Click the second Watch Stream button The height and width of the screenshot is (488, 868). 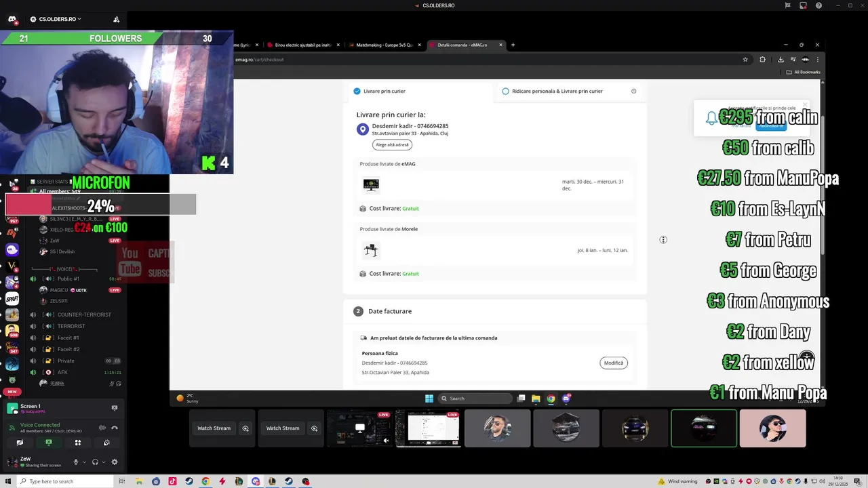coord(283,428)
